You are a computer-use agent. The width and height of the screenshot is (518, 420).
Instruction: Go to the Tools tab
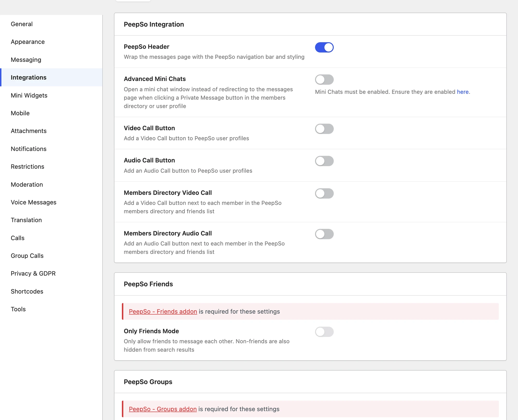(51, 309)
